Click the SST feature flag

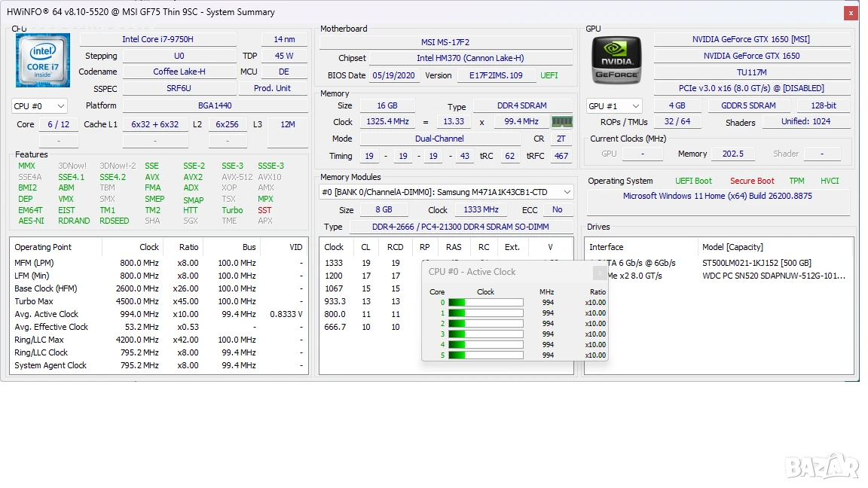click(264, 210)
